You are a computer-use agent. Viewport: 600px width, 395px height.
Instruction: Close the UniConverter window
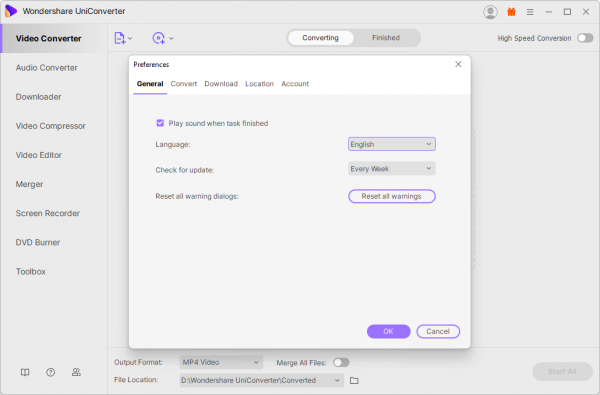click(586, 12)
